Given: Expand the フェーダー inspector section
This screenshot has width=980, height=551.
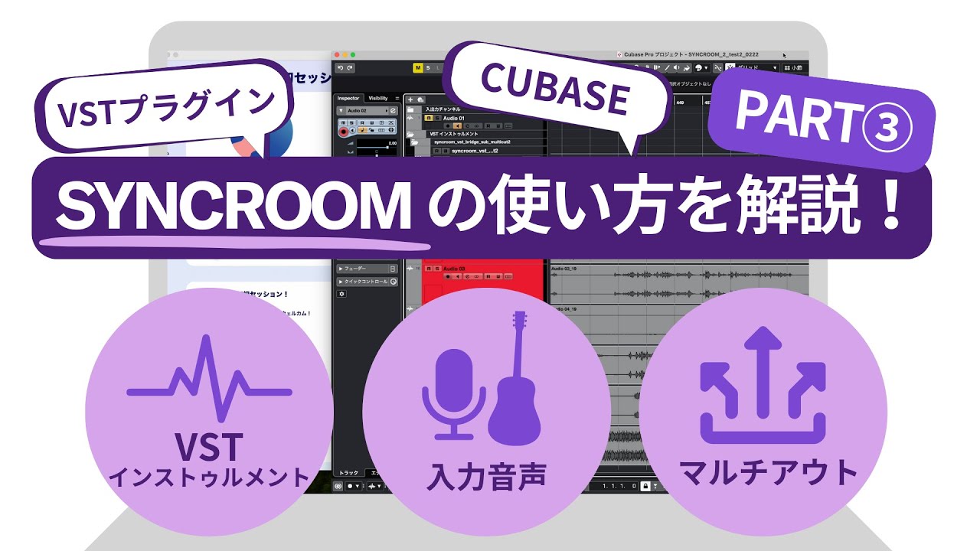Looking at the screenshot, I should tap(341, 269).
